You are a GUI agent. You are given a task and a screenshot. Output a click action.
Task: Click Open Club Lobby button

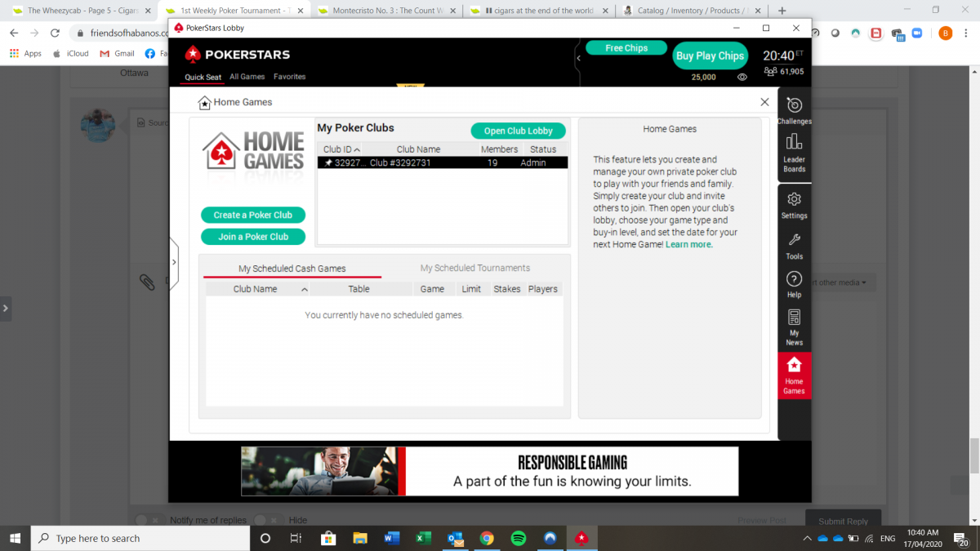(x=519, y=131)
